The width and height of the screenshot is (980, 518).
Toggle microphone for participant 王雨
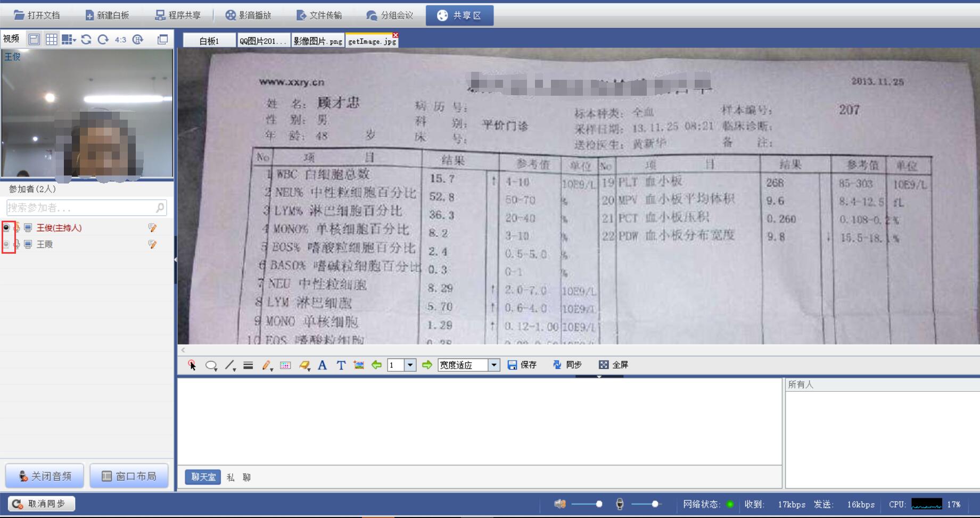coord(17,244)
